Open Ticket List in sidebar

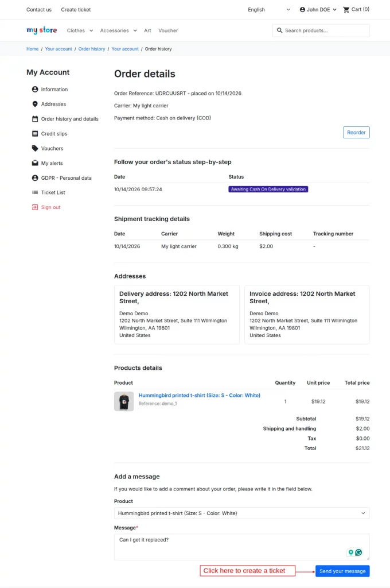pyautogui.click(x=53, y=192)
